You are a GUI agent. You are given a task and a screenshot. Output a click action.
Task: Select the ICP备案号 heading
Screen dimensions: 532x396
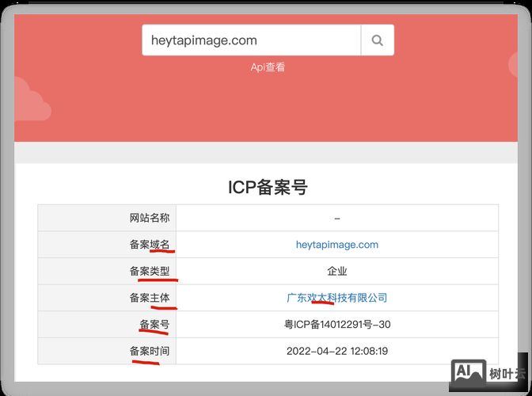tap(268, 187)
